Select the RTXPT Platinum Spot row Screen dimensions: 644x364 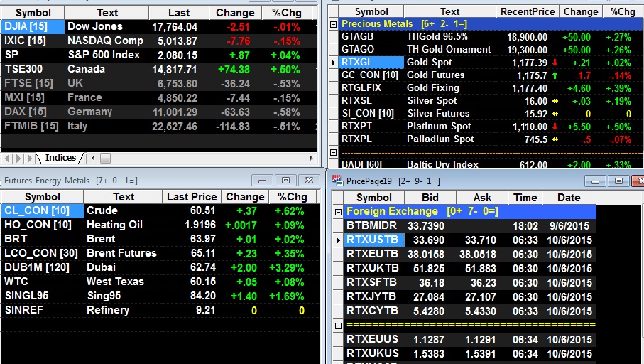491,127
